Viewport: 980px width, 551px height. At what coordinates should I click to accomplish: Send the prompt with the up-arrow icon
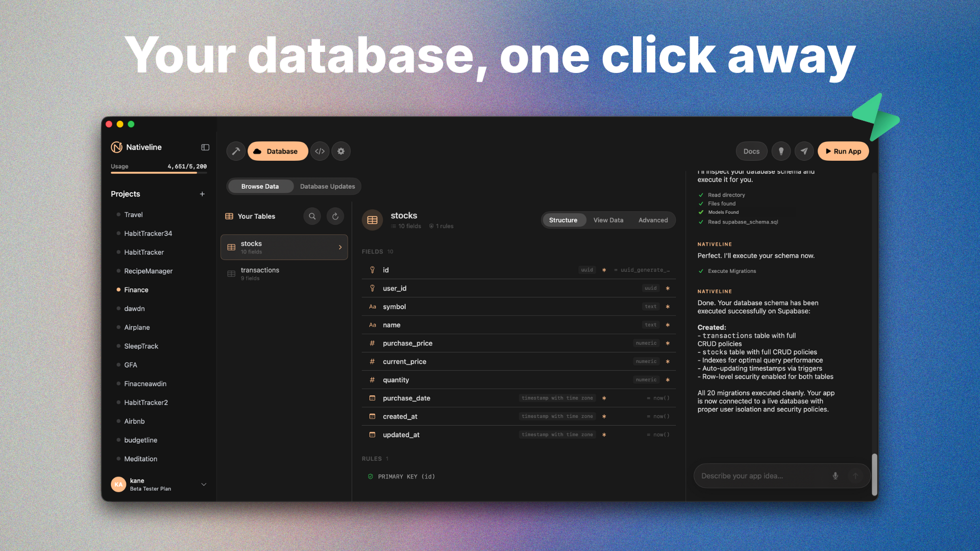click(855, 475)
